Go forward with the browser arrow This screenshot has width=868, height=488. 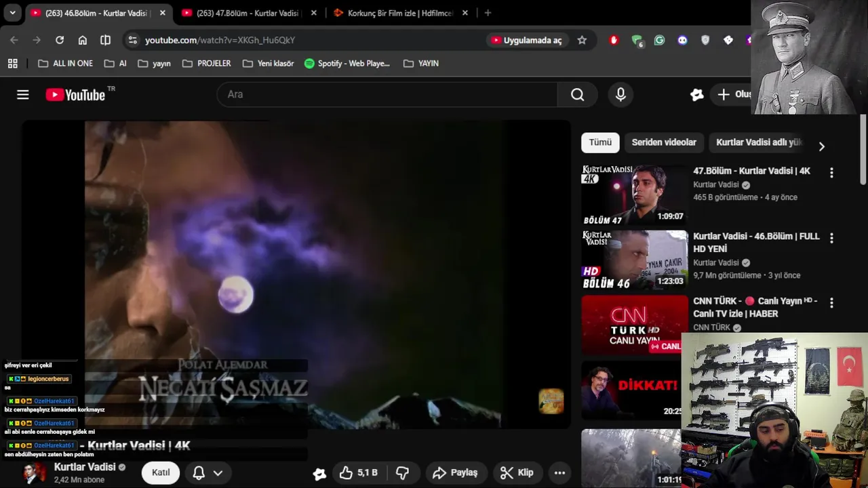(x=37, y=40)
